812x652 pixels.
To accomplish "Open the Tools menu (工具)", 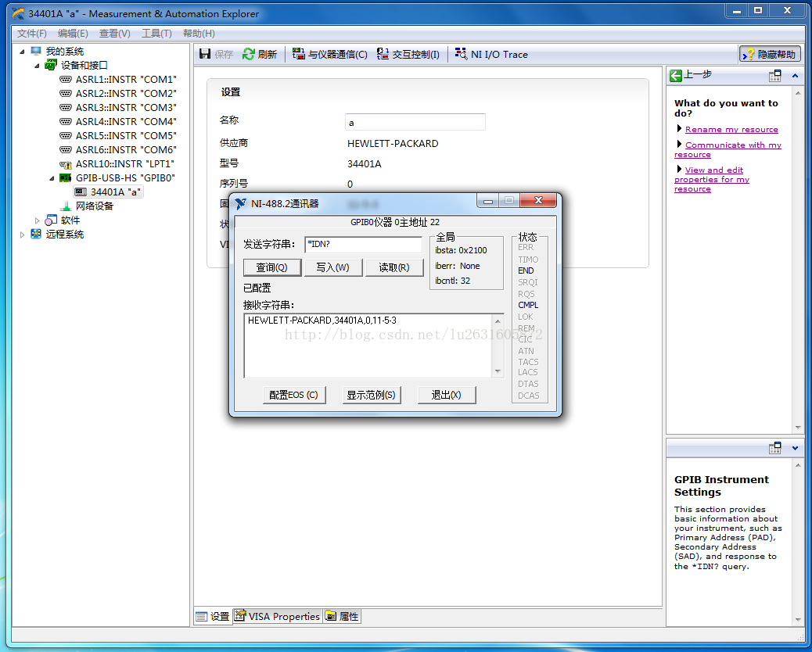I will pos(157,33).
